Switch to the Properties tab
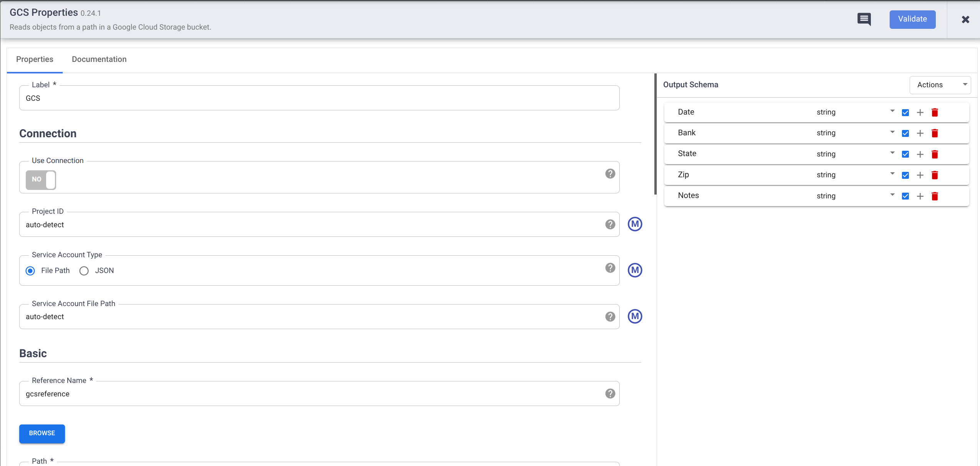This screenshot has height=466, width=980. click(35, 59)
